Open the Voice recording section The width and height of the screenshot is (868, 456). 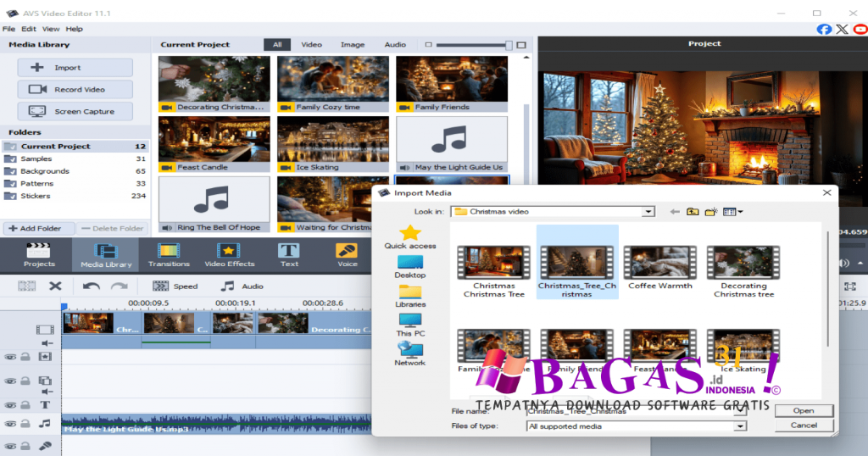[x=347, y=255]
